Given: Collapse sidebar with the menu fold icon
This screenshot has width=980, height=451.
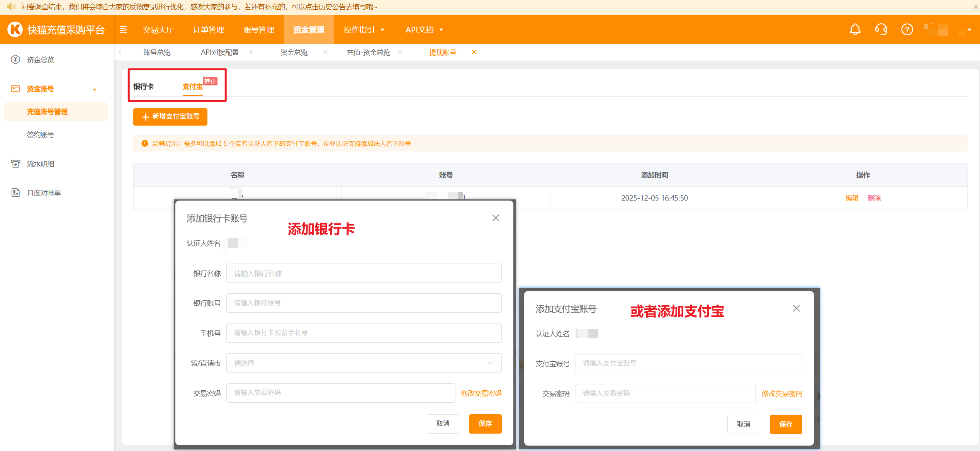Looking at the screenshot, I should click(124, 30).
